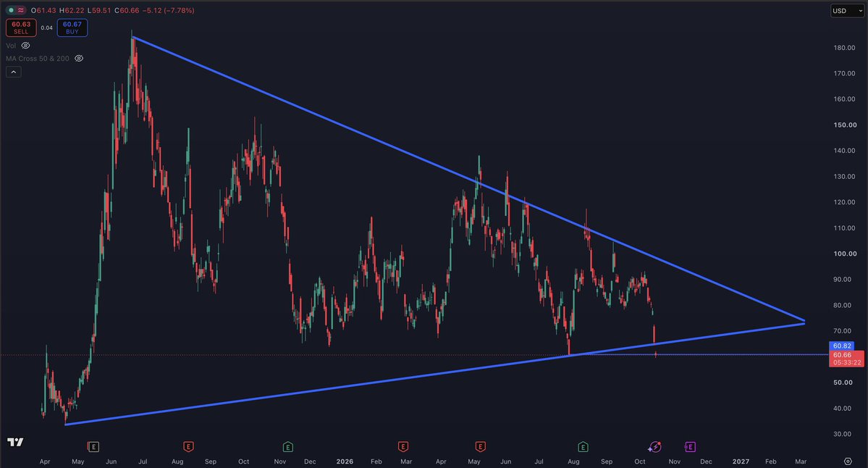This screenshot has width=868, height=468.
Task: Open the USD currency dropdown
Action: pos(847,11)
